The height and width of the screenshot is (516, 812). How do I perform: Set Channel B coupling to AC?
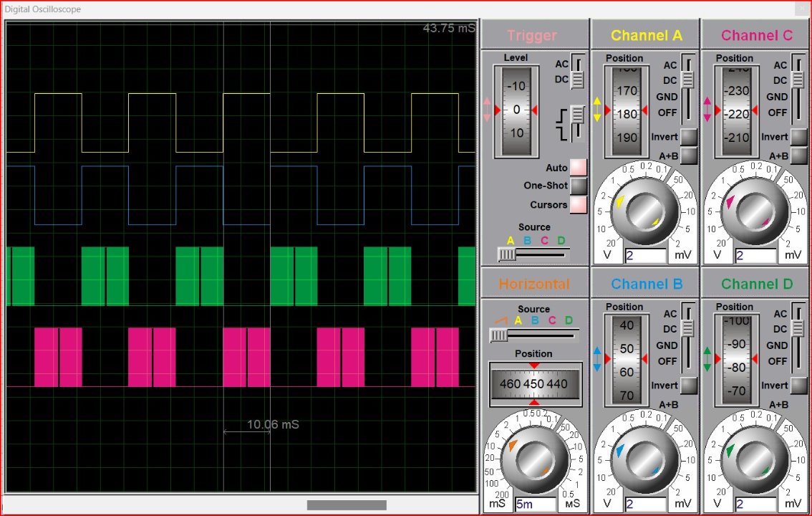click(x=670, y=314)
